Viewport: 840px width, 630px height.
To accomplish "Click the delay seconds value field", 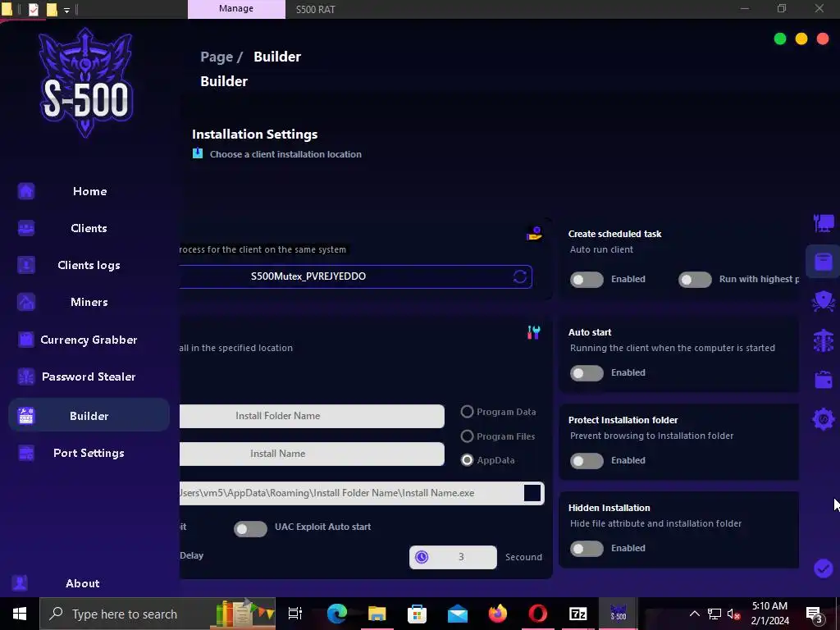I will click(453, 557).
